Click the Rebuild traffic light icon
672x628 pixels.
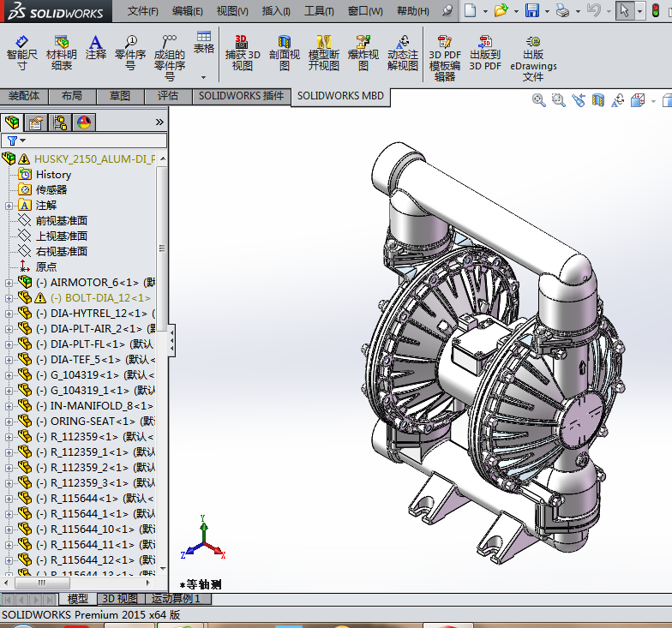[655, 10]
